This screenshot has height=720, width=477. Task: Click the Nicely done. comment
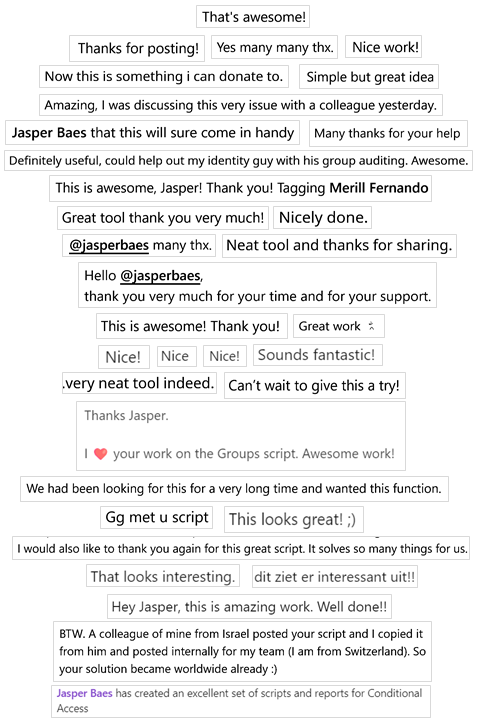pyautogui.click(x=322, y=217)
